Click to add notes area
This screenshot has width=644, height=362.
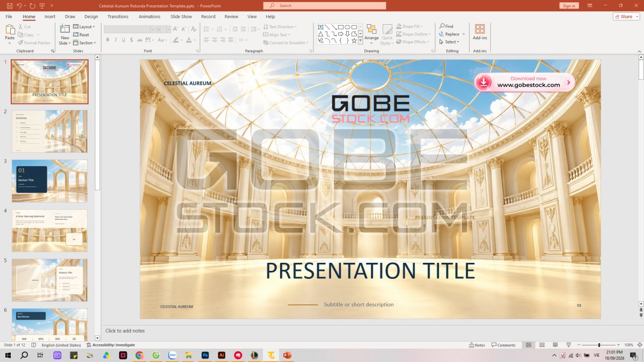point(125,331)
